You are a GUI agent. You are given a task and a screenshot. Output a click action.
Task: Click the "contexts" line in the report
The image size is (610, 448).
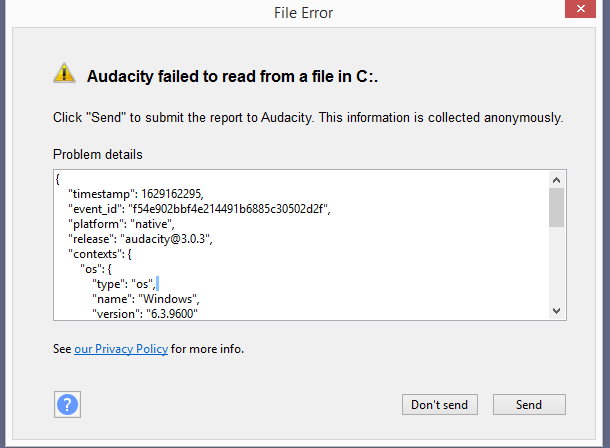coord(100,254)
